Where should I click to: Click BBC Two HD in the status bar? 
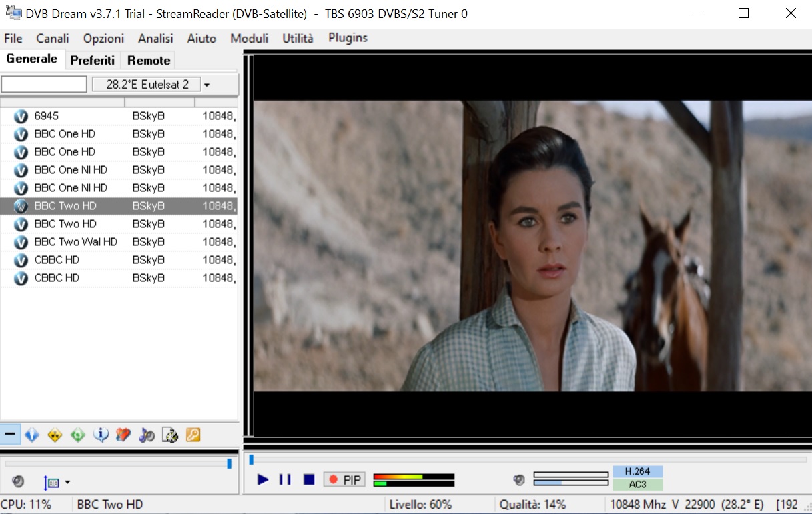click(x=110, y=505)
